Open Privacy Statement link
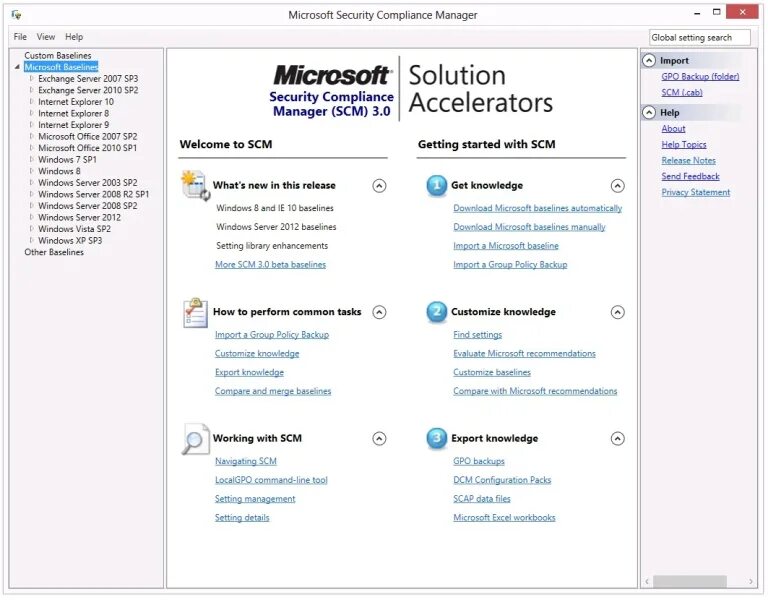This screenshot has height=600, width=768. pos(696,192)
